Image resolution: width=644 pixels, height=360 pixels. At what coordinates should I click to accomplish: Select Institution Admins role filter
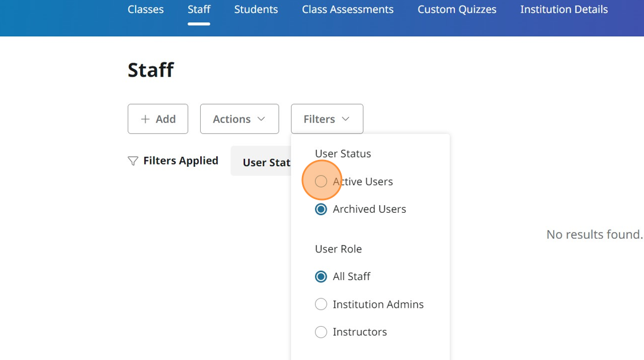pos(321,304)
